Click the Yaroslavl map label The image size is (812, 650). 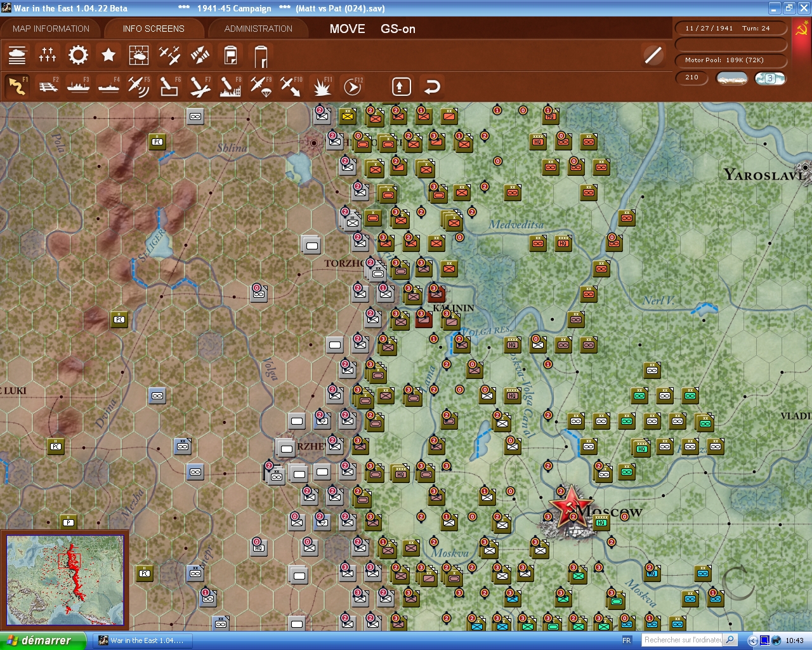(766, 175)
